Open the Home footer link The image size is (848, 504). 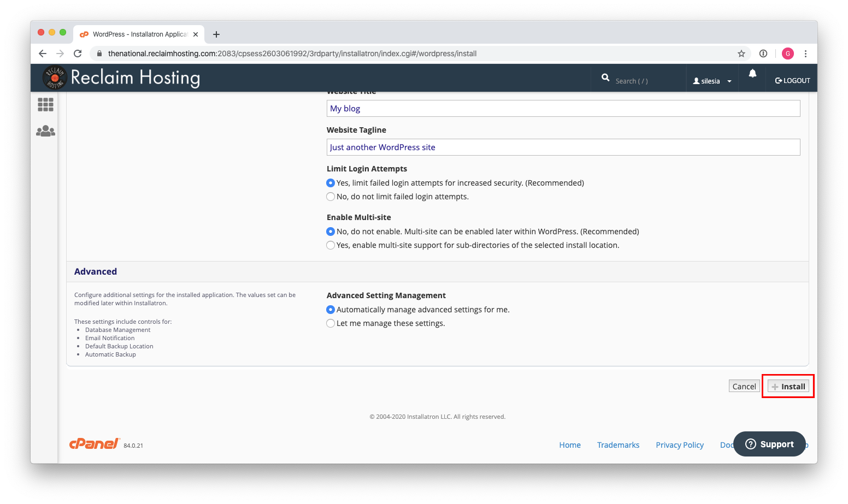tap(570, 445)
